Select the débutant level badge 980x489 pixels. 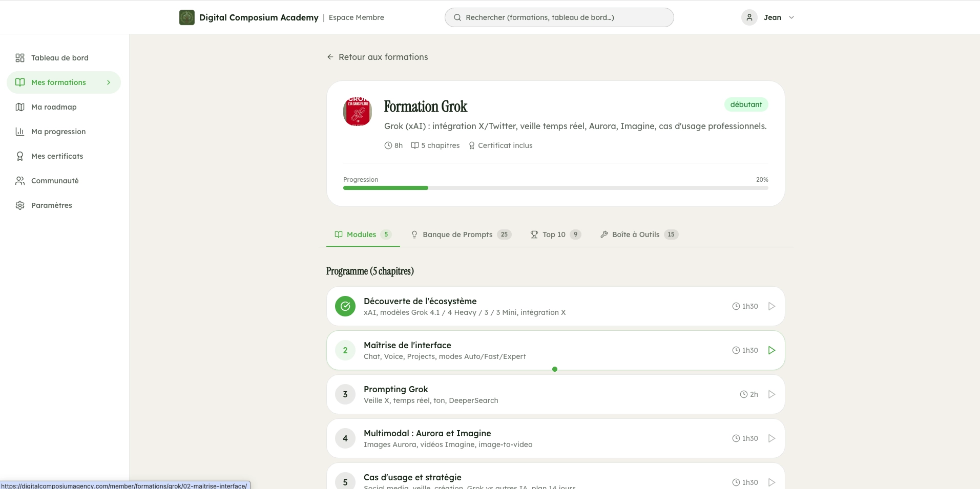point(746,104)
